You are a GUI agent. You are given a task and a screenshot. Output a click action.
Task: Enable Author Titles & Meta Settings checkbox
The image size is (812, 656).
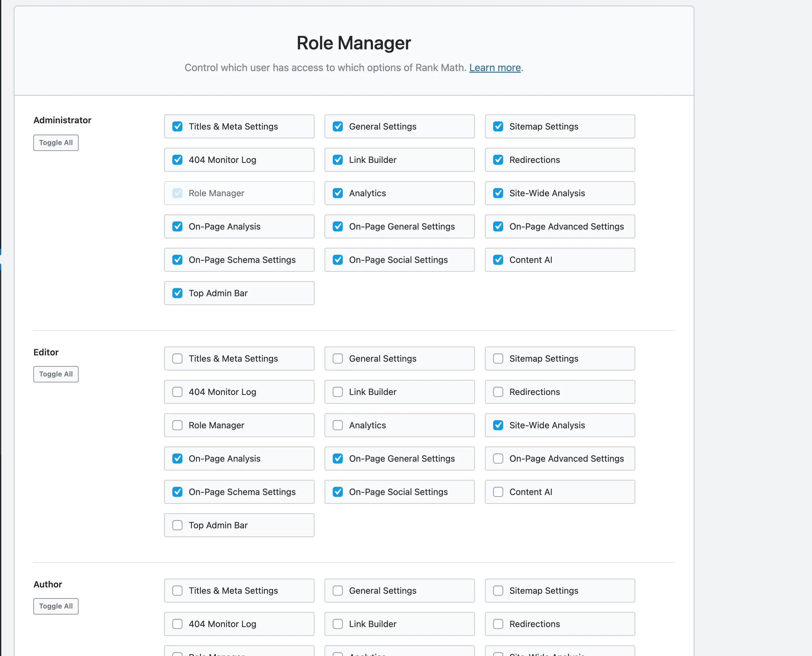point(177,591)
